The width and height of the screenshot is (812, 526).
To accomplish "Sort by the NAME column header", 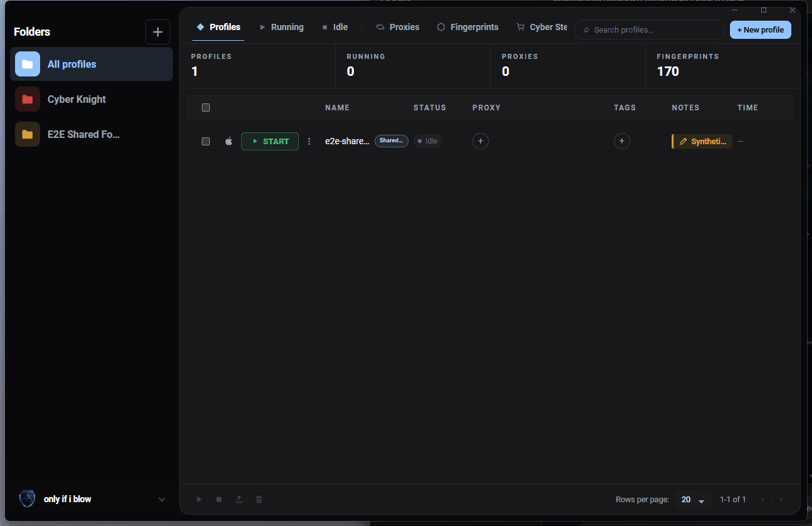I will [337, 108].
